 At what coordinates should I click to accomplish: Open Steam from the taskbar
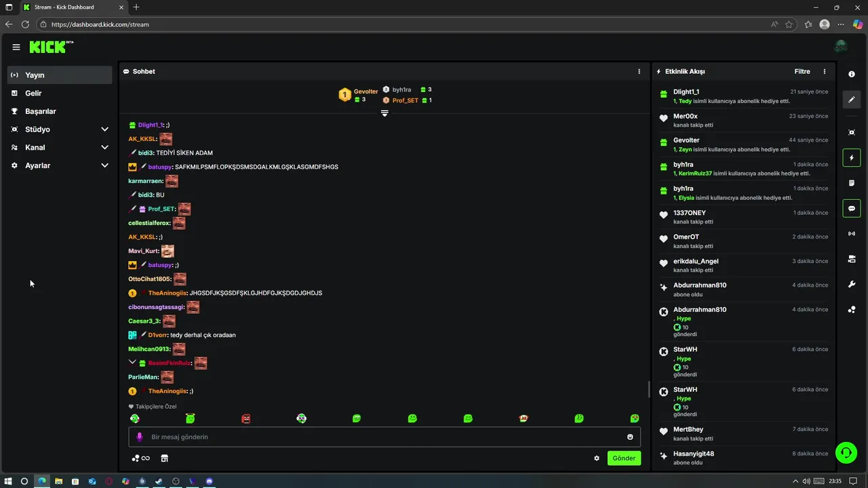point(159,481)
